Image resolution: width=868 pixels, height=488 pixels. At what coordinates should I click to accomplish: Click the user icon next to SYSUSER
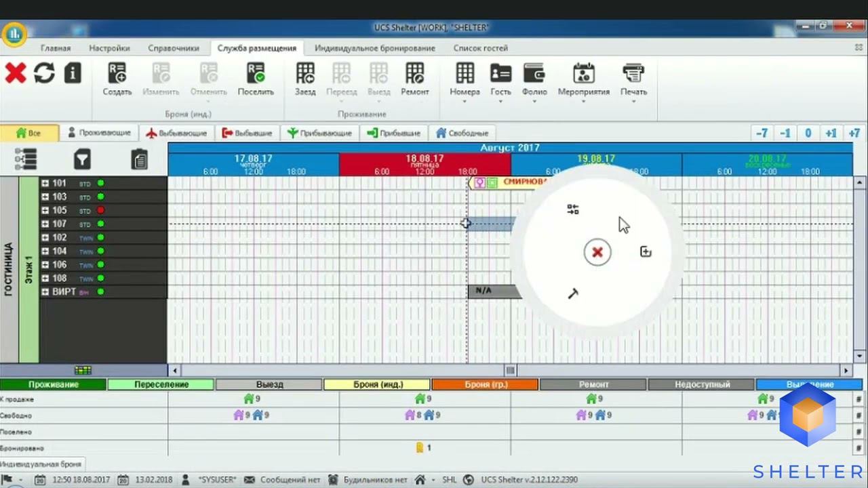[186, 479]
